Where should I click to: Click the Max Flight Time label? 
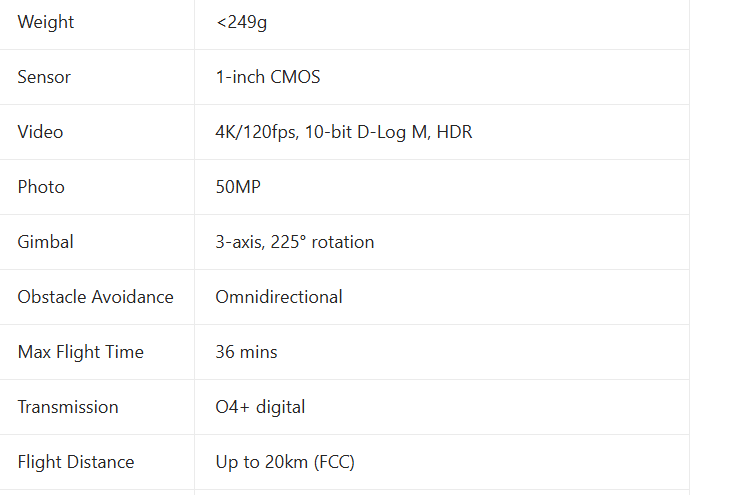pos(81,352)
